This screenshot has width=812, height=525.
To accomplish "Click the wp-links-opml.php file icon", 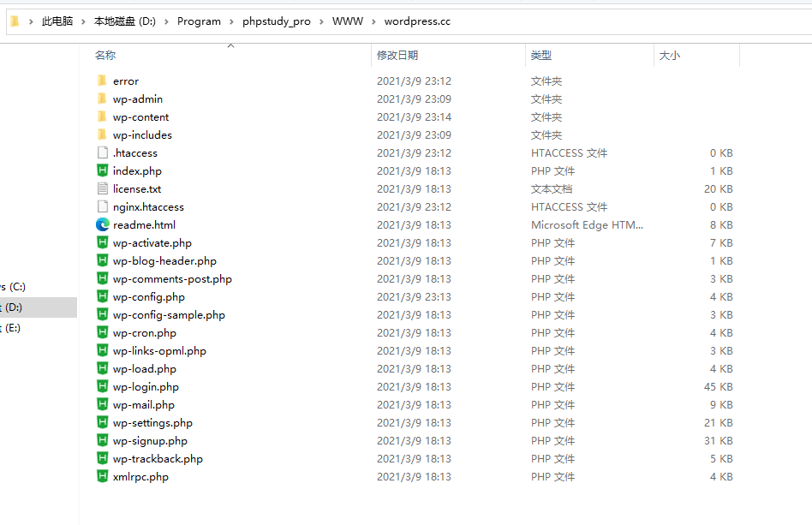I will 103,350.
